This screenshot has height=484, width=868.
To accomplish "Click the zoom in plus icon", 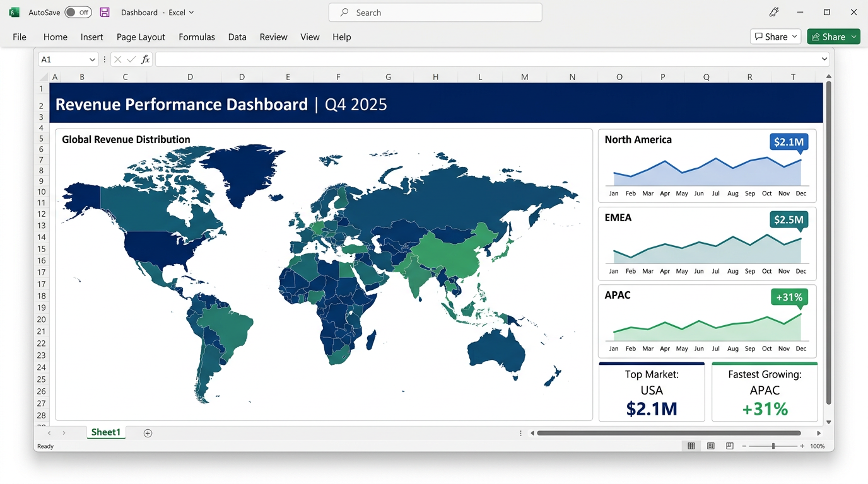I will (x=802, y=446).
